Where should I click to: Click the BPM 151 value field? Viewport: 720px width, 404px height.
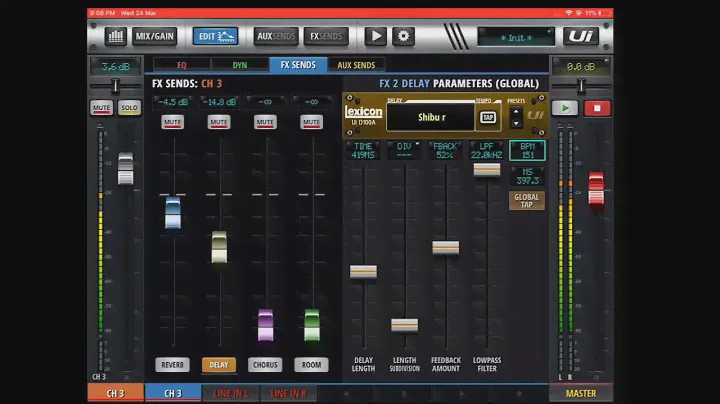point(527,150)
